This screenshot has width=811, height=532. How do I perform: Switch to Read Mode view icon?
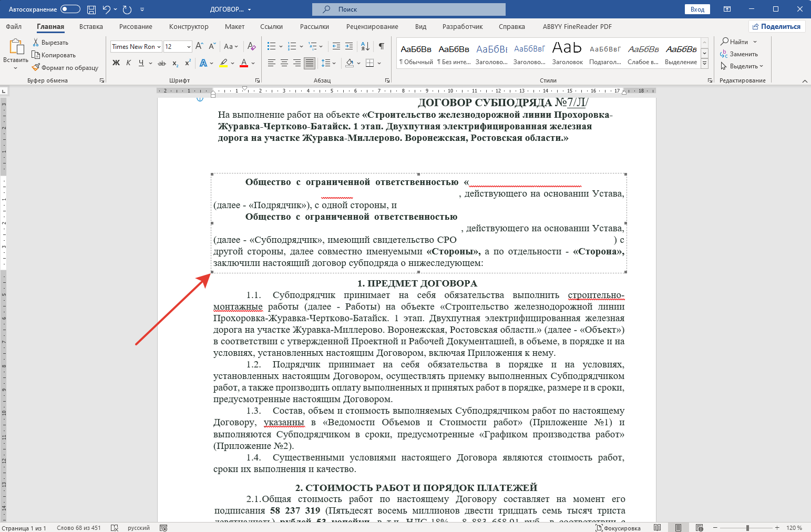click(657, 528)
